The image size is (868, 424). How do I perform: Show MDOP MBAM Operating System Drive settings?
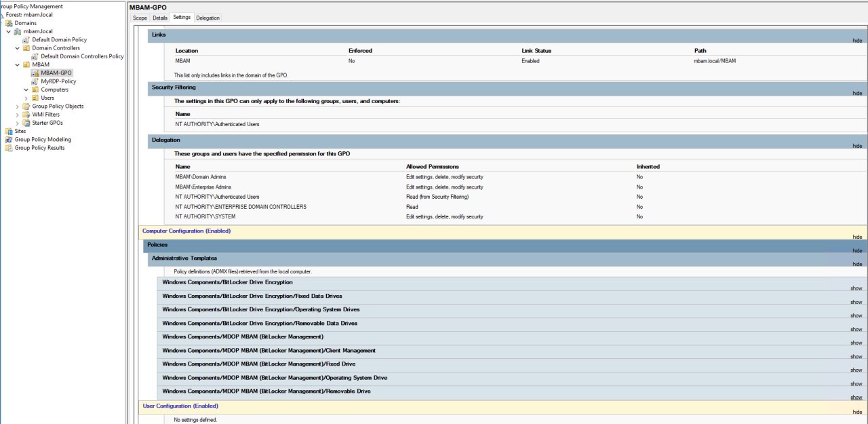pyautogui.click(x=856, y=383)
